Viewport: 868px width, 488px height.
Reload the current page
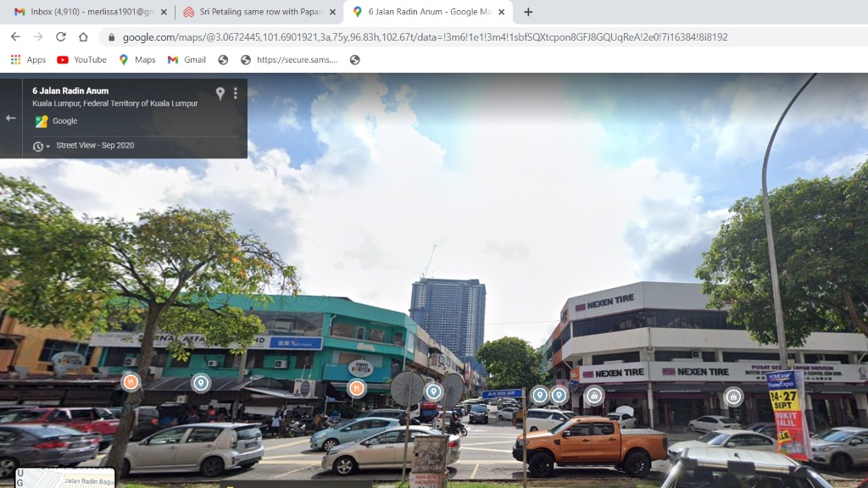pyautogui.click(x=60, y=36)
